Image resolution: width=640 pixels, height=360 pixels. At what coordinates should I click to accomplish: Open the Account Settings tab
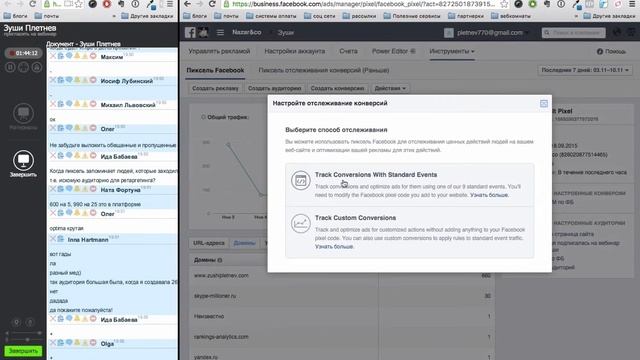coord(294,51)
